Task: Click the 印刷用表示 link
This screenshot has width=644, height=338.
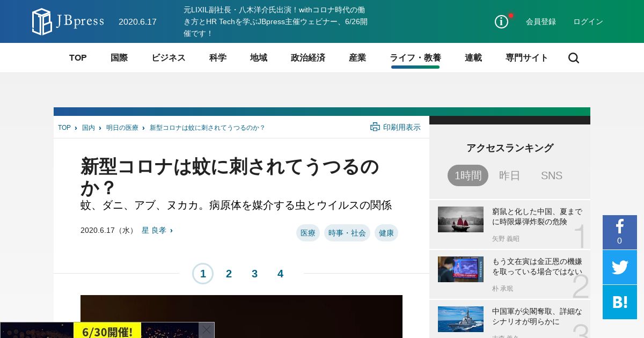Action: coord(402,127)
